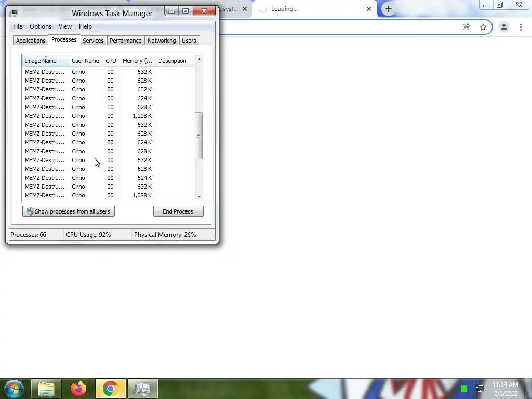532x399 pixels.
Task: Close the Windows Task Manager window
Action: pos(204,11)
